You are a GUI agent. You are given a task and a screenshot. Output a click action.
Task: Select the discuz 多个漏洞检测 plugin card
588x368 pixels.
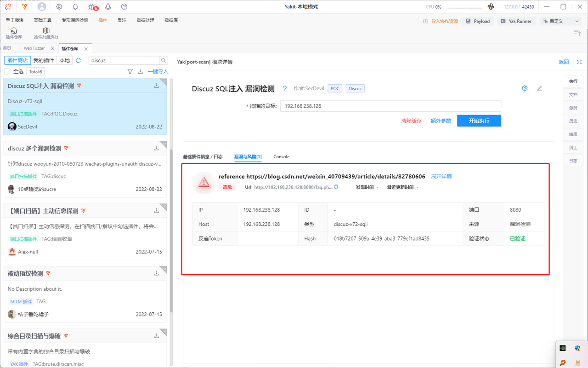[85, 169]
